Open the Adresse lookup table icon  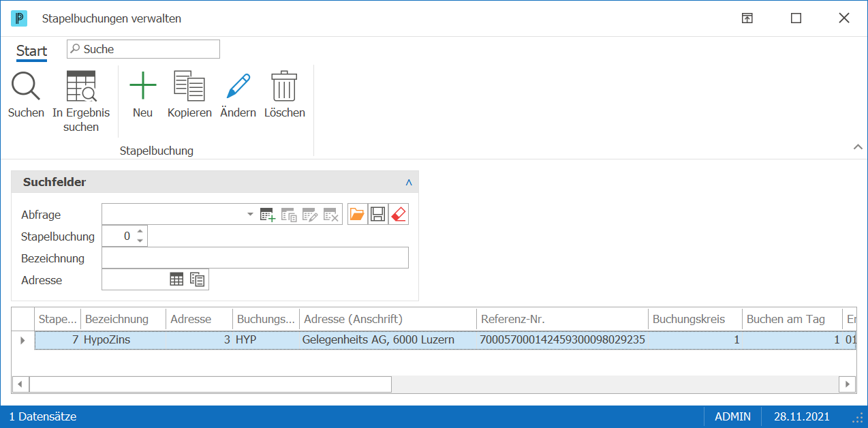176,279
